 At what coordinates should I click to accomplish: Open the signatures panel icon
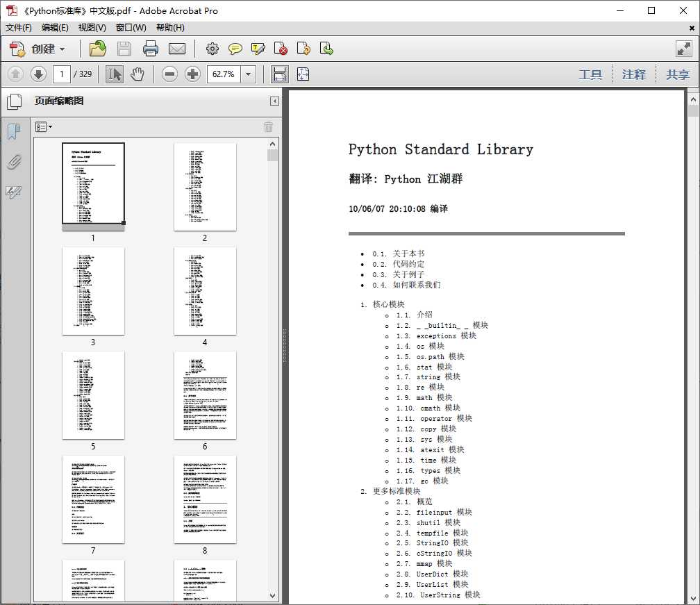point(14,192)
